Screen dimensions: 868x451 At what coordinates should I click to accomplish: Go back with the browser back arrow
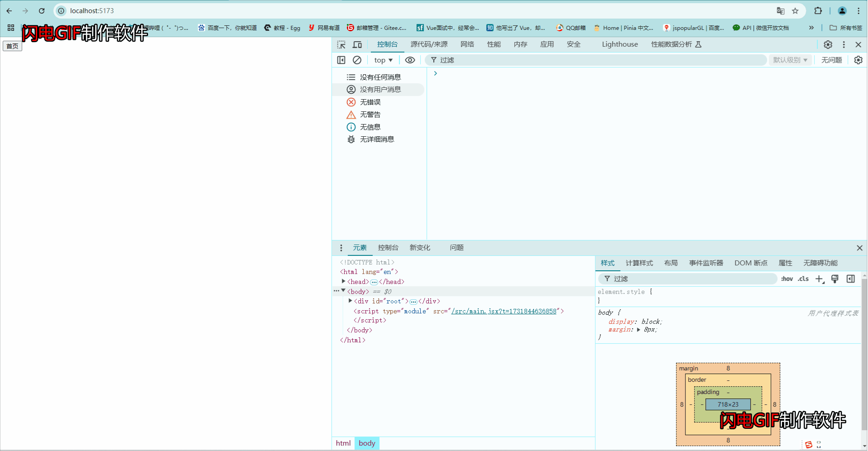(10, 11)
